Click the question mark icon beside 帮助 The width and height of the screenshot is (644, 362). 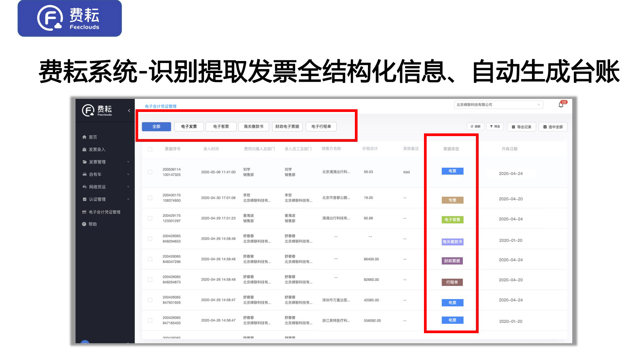(84, 224)
